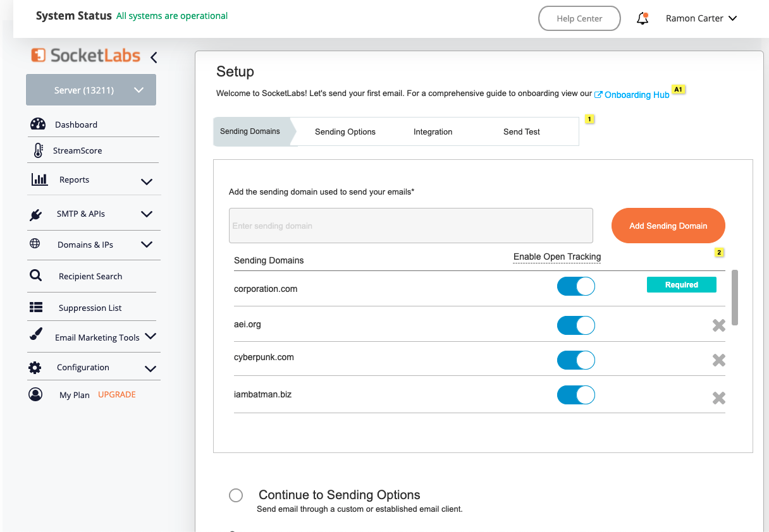Expand the SMTP & APIs chevron
This screenshot has width=769, height=532.
[x=147, y=214]
